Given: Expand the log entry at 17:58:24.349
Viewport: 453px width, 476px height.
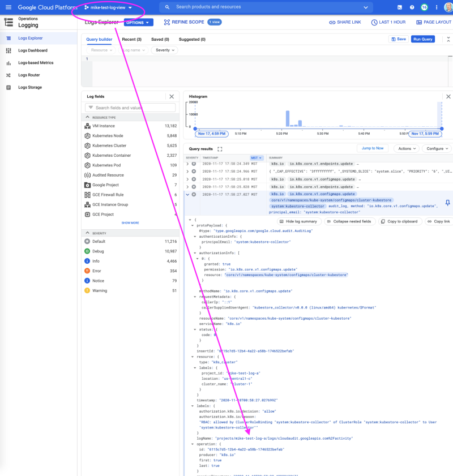Looking at the screenshot, I should 187,164.
